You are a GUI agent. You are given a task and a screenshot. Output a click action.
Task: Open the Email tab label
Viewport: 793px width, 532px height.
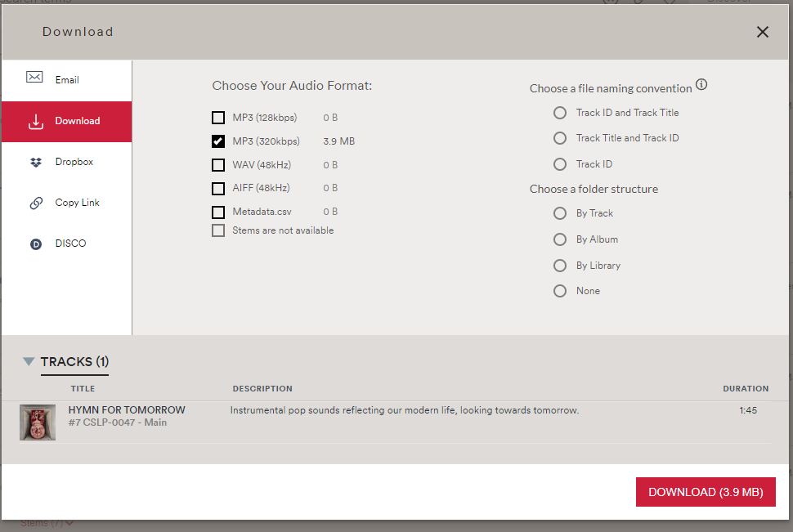click(x=67, y=80)
